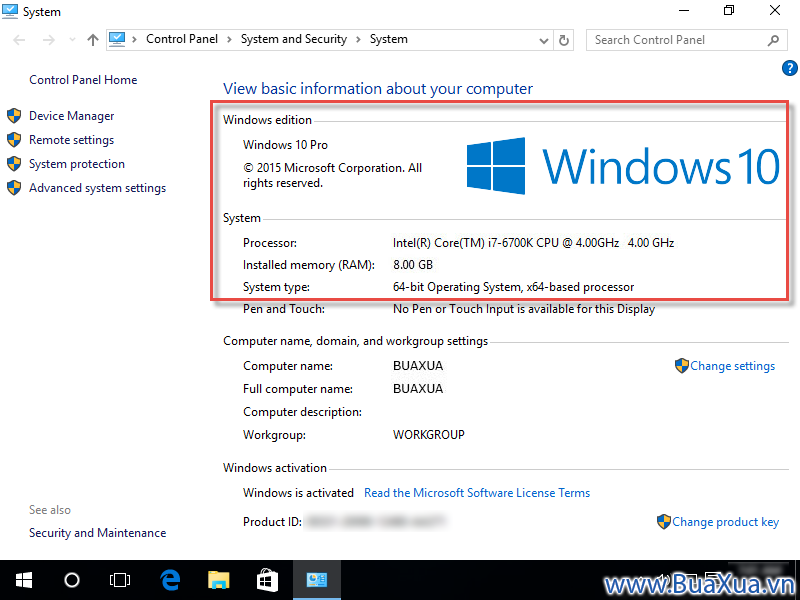
Task: Click the Product ID label
Action: coord(272,522)
